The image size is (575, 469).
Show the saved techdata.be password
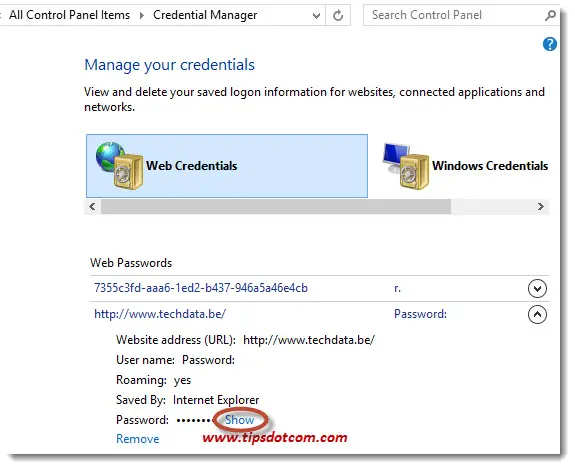(239, 420)
